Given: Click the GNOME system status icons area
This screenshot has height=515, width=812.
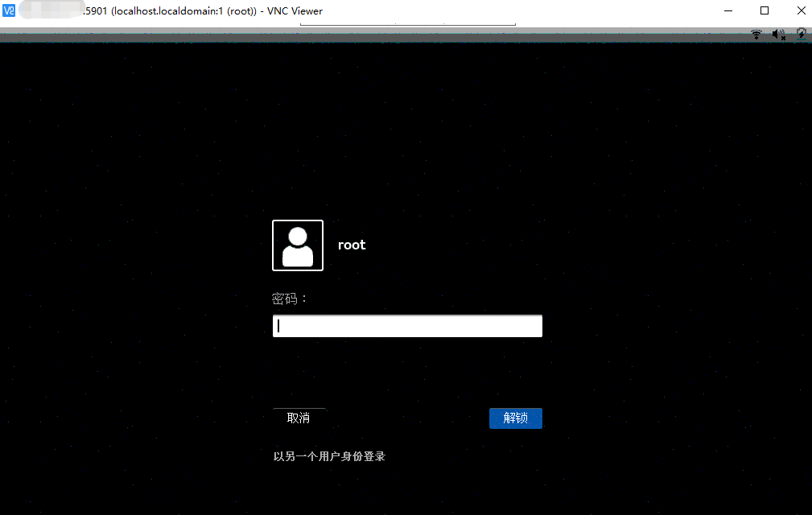Looking at the screenshot, I should tap(777, 35).
